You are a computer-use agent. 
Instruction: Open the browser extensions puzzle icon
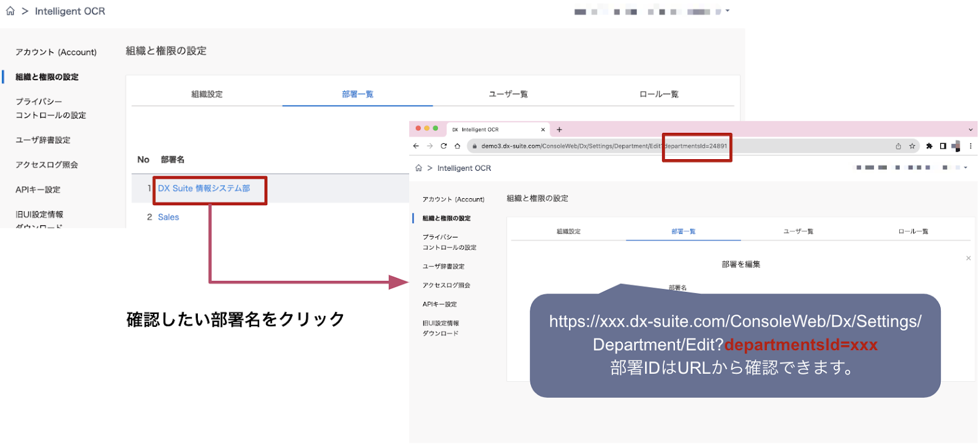[929, 146]
